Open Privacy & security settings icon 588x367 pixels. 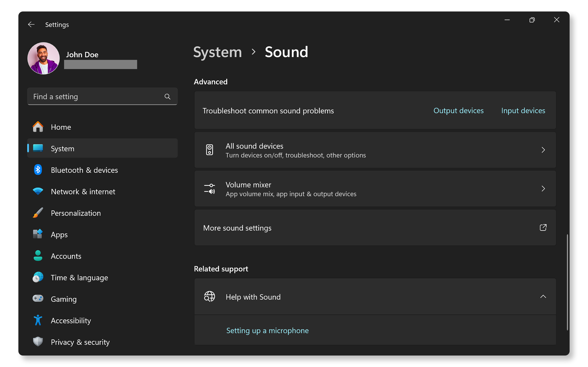[38, 342]
